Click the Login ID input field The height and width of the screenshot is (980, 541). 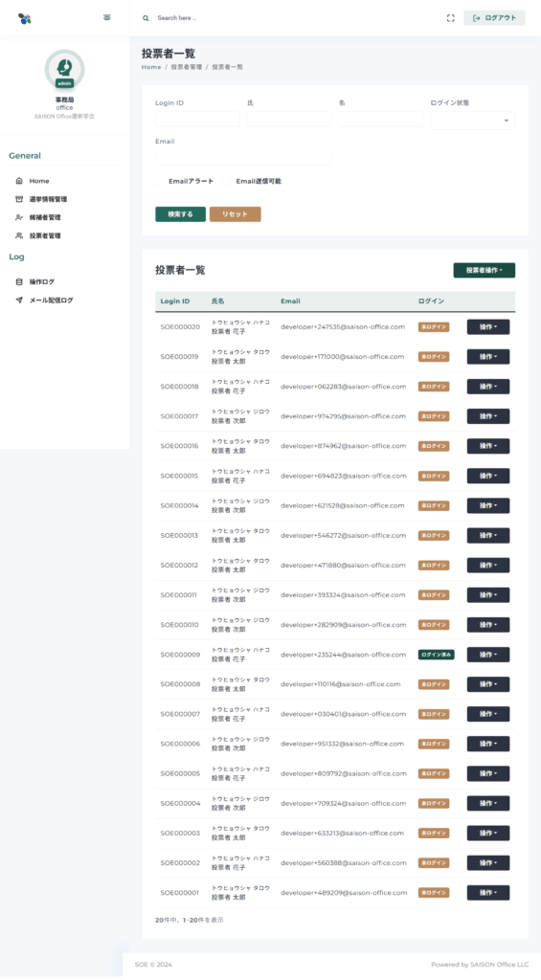click(197, 119)
